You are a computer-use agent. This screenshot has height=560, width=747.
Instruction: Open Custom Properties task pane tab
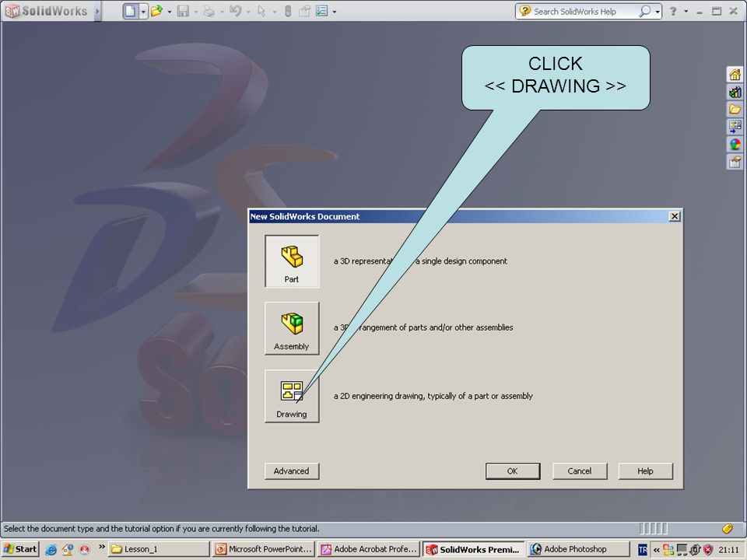[735, 162]
